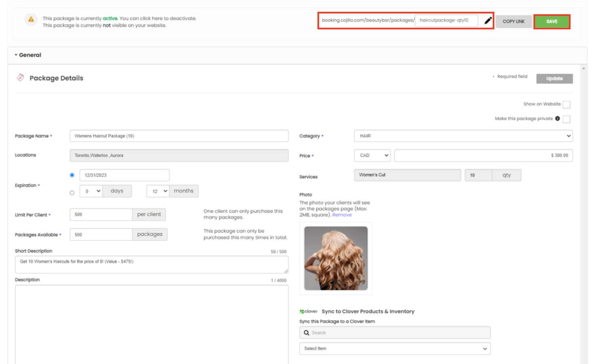This screenshot has width=595, height=364.
Task: Click the search magnifier icon in Clover field
Action: tap(306, 333)
